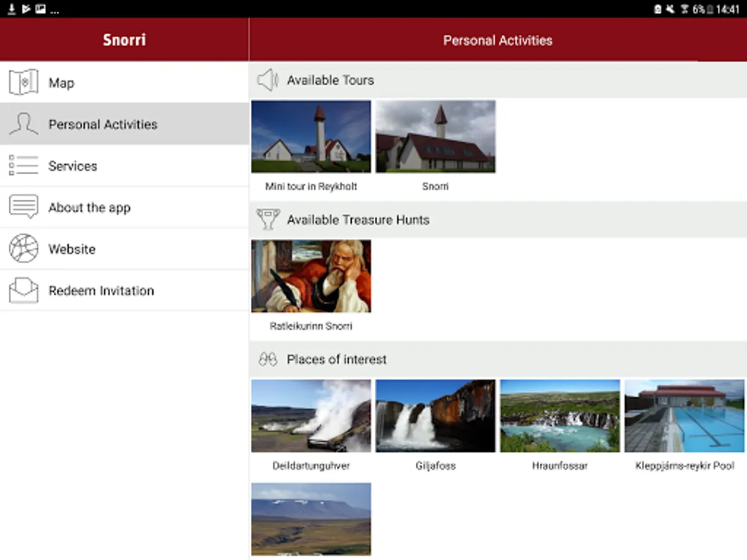Tap the image notification icon in the status bar
747x560 pixels.
pos(40,9)
